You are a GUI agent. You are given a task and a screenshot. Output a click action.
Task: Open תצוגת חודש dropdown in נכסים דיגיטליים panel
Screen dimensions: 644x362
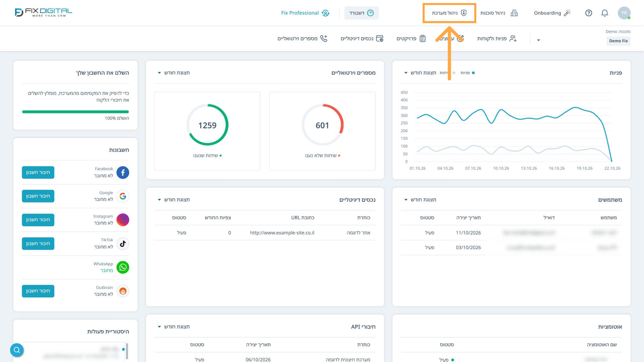pyautogui.click(x=173, y=200)
